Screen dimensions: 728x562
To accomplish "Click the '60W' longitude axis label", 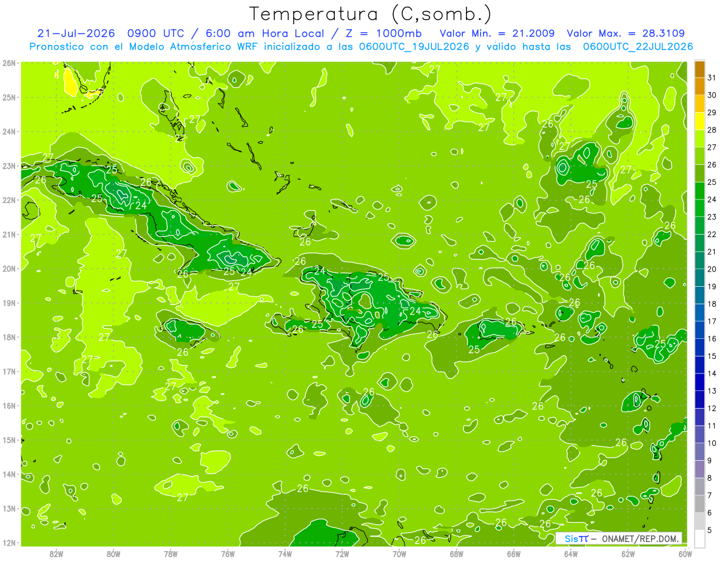I will point(686,554).
